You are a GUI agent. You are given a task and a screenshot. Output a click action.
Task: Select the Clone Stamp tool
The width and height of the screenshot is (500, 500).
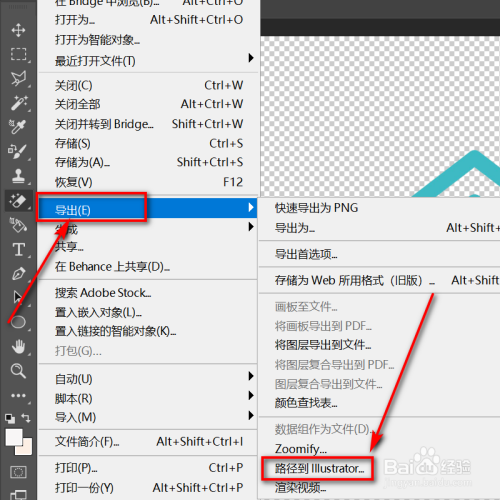[x=18, y=175]
